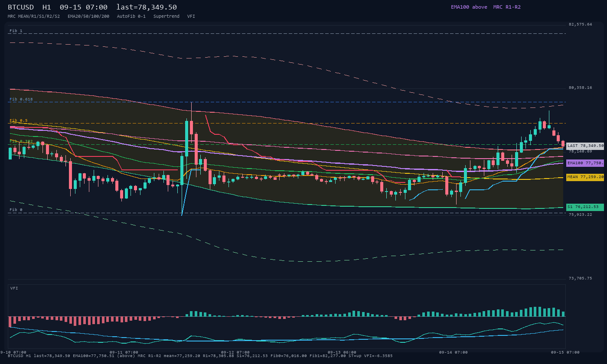The height and width of the screenshot is (364, 607).
Task: Click the 82,575.64 price axis label
Action: point(580,24)
